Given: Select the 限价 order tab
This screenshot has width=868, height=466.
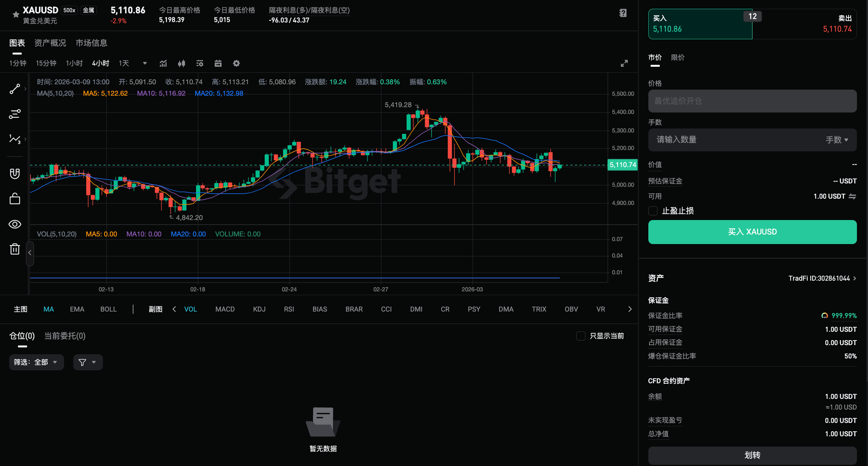Looking at the screenshot, I should (x=678, y=58).
